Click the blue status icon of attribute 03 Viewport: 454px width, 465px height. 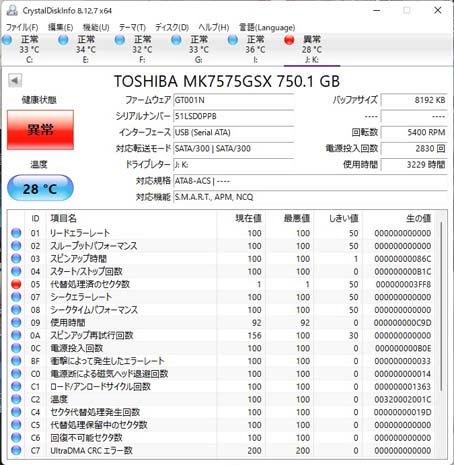click(16, 259)
